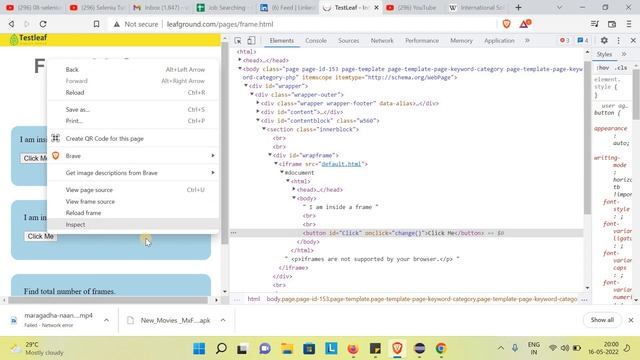
Task: Open DevTools settings gear
Action: pos(604,40)
